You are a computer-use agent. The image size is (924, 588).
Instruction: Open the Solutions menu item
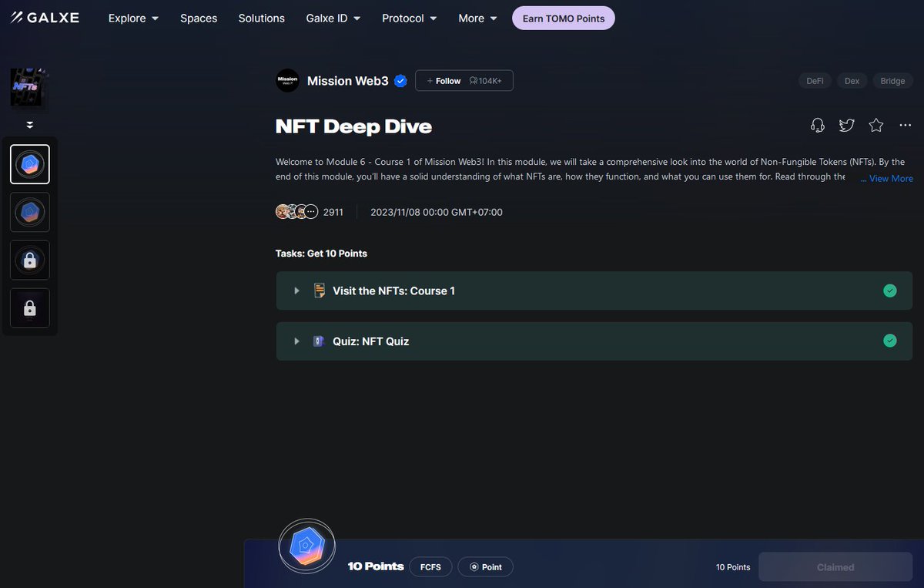coord(262,18)
